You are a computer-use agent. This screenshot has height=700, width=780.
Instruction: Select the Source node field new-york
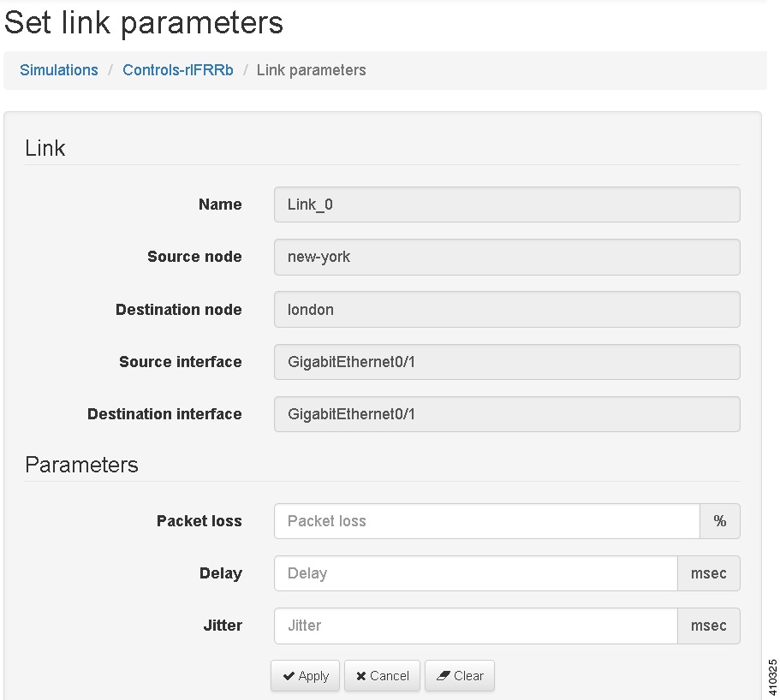coord(507,257)
